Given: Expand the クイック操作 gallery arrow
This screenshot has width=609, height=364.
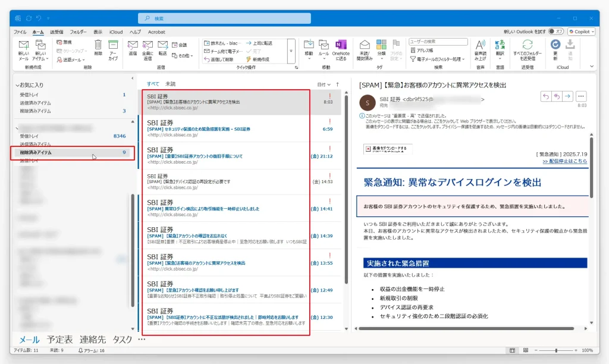Looking at the screenshot, I should tap(291, 51).
